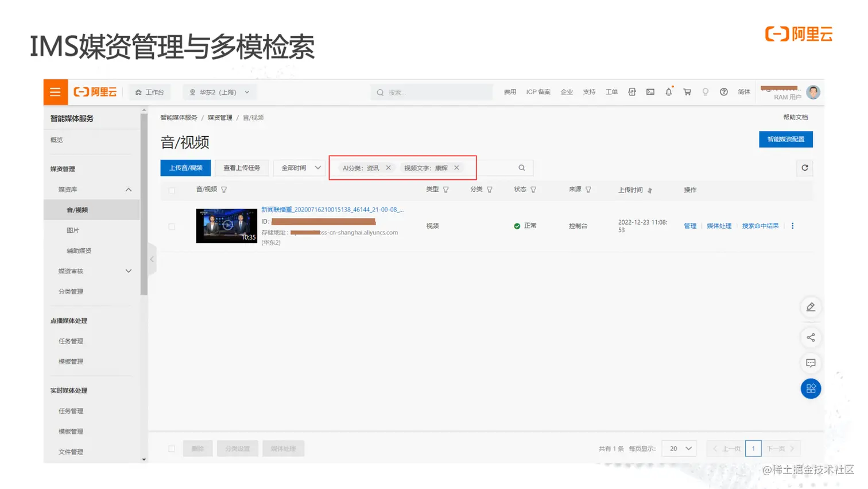
Task: Check the checkbox next to the video row
Action: coord(171,226)
